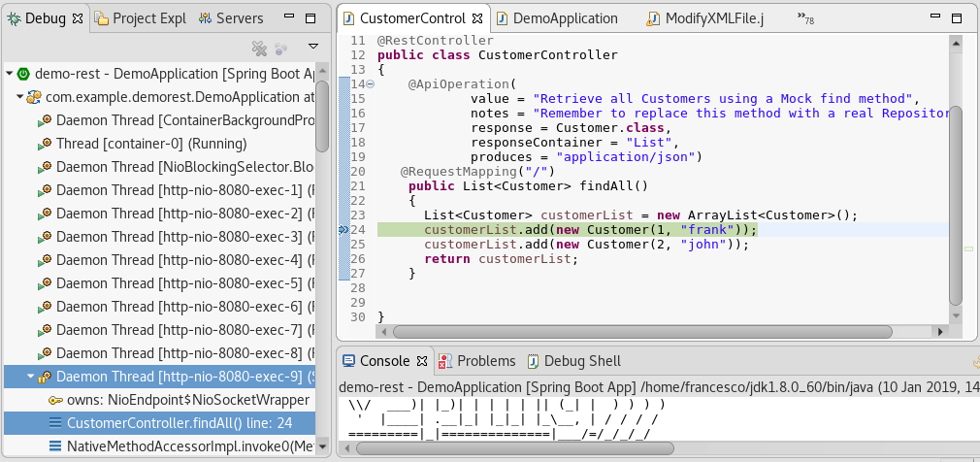
Task: Select Daemon Thread http-nio-8080-exec-2
Action: [x=175, y=214]
